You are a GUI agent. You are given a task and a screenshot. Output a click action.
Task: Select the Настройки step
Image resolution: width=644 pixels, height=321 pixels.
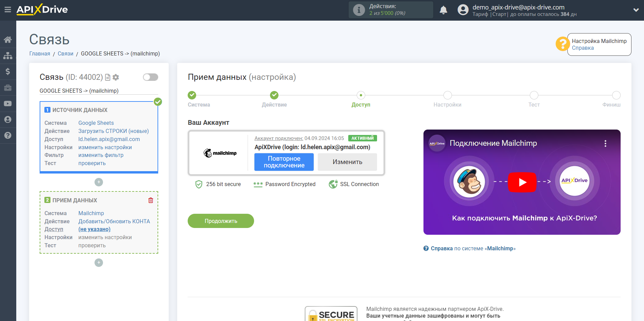click(x=448, y=95)
